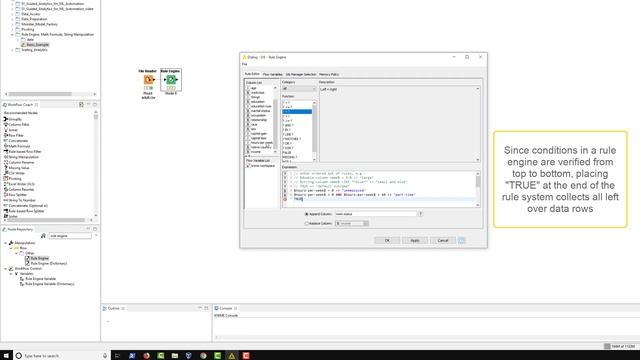Screen dimensions: 640x360
Task: Open the Category dropdown
Action: point(299,89)
